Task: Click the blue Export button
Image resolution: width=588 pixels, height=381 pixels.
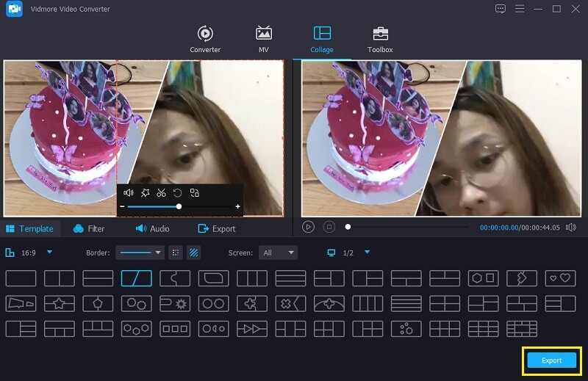Action: [552, 360]
